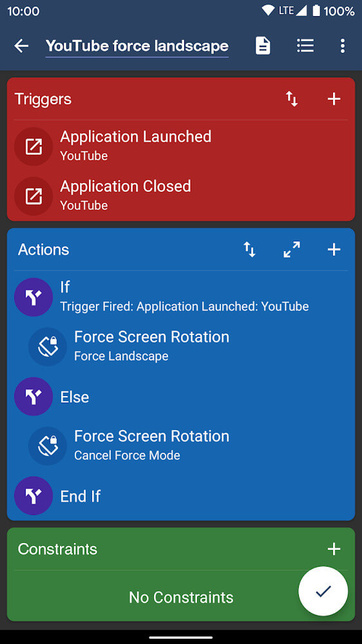Tap the home gesture bar
362x644 pixels.
[181, 637]
